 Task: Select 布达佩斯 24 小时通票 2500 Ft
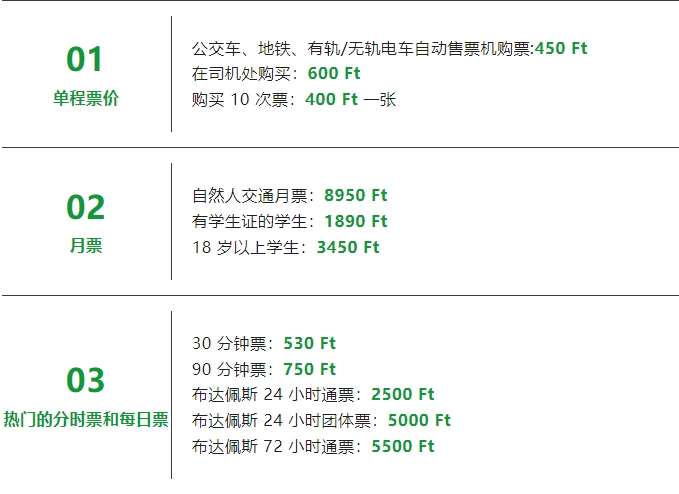tap(313, 394)
